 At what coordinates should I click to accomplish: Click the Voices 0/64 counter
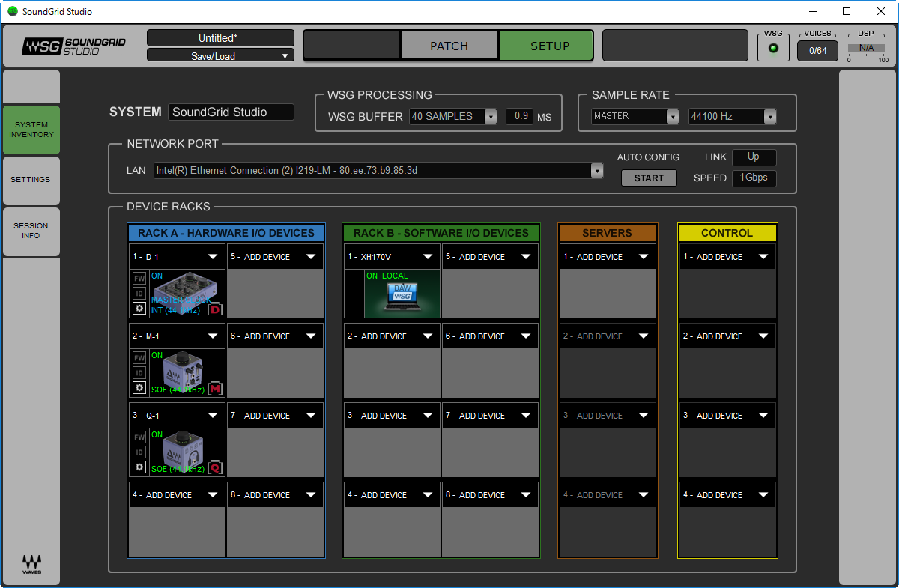pyautogui.click(x=817, y=51)
